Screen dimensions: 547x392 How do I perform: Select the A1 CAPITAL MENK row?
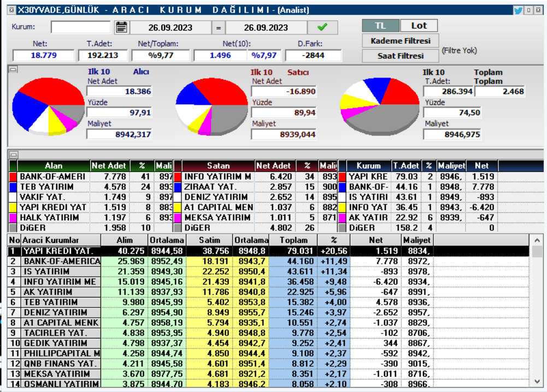coord(268,323)
